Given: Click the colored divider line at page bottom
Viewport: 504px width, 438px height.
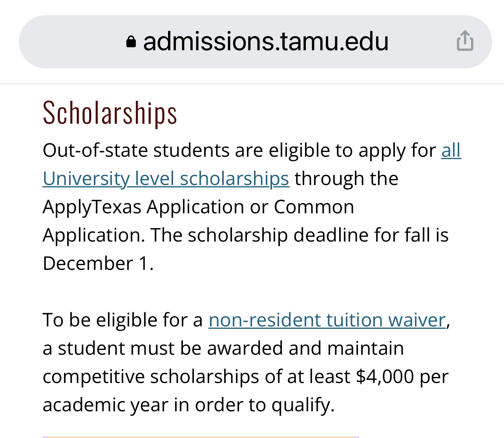Looking at the screenshot, I should (200, 436).
